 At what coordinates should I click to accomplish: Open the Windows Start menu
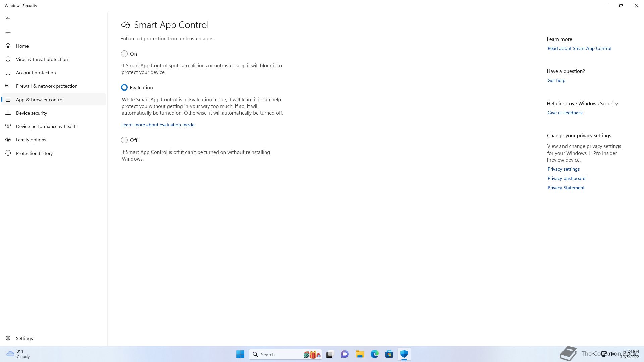[240, 354]
